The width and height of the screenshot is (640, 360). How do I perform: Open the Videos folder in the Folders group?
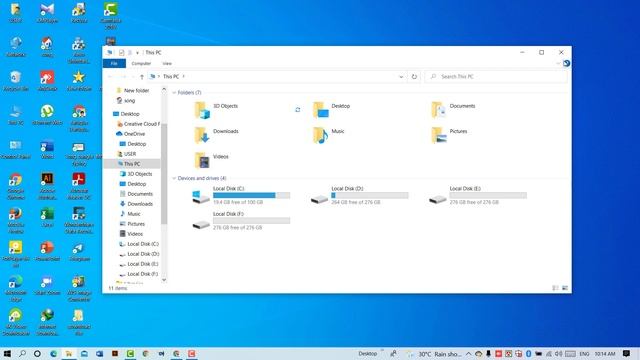coord(212,160)
